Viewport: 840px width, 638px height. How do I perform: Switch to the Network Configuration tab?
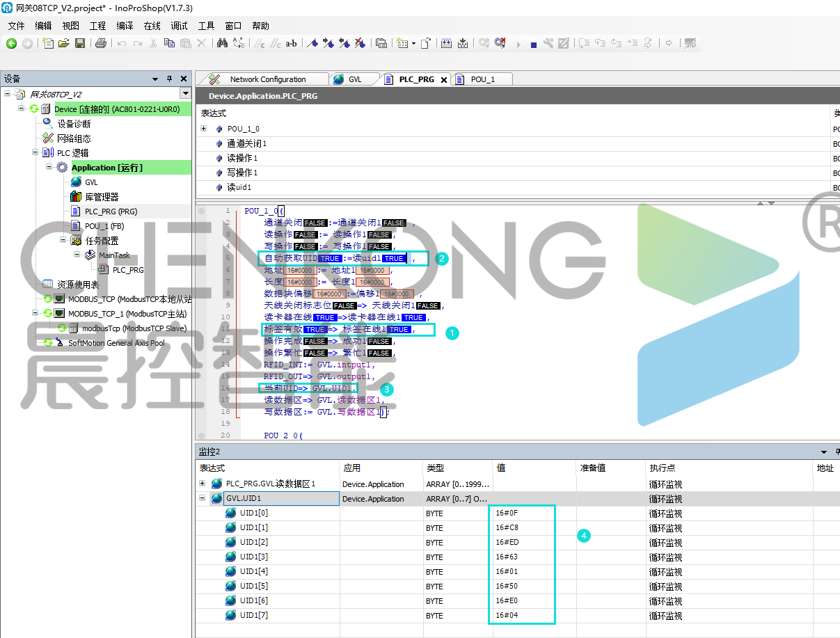coord(267,79)
